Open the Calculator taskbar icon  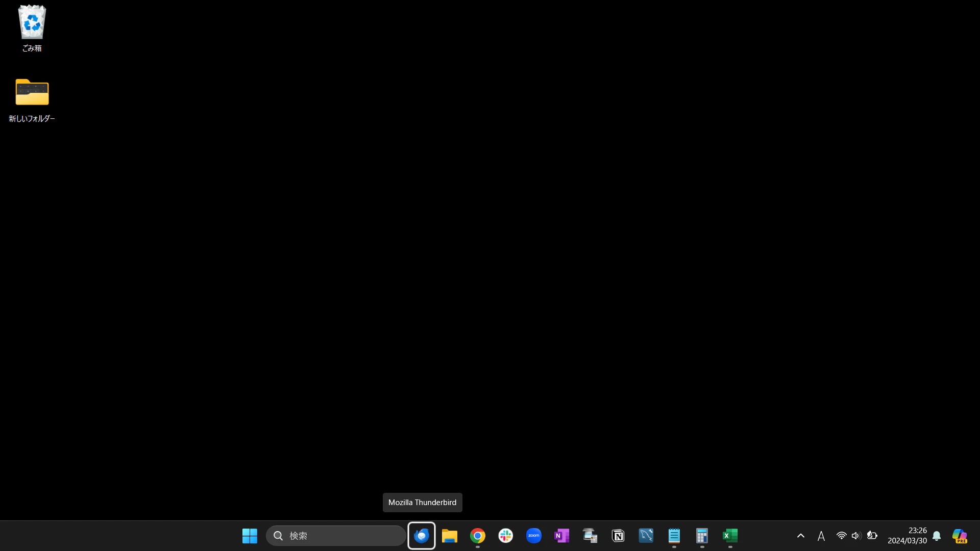[702, 536]
